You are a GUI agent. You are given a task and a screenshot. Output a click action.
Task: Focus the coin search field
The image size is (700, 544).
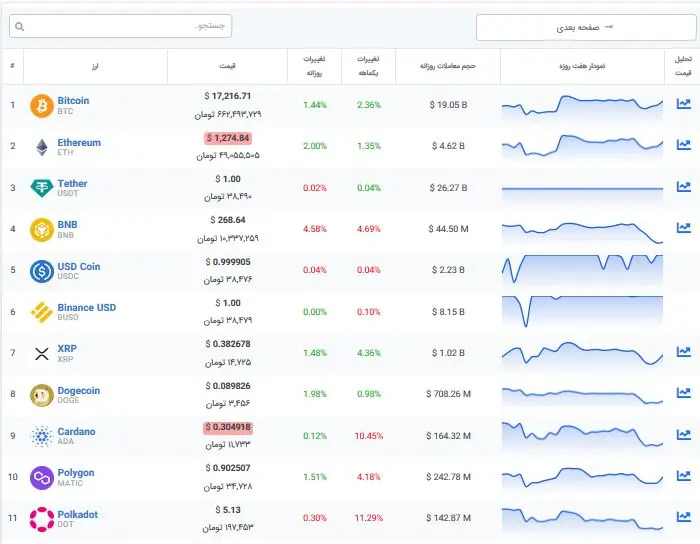point(121,26)
